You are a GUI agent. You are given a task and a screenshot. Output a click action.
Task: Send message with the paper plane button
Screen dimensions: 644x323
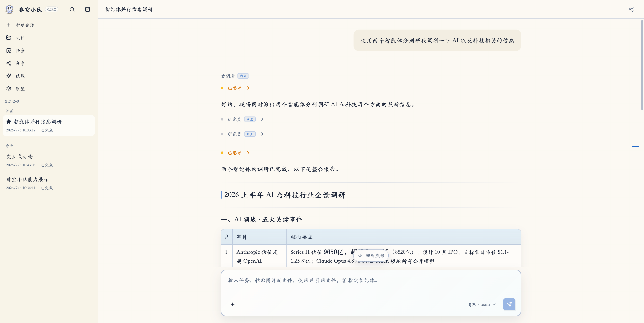point(509,304)
